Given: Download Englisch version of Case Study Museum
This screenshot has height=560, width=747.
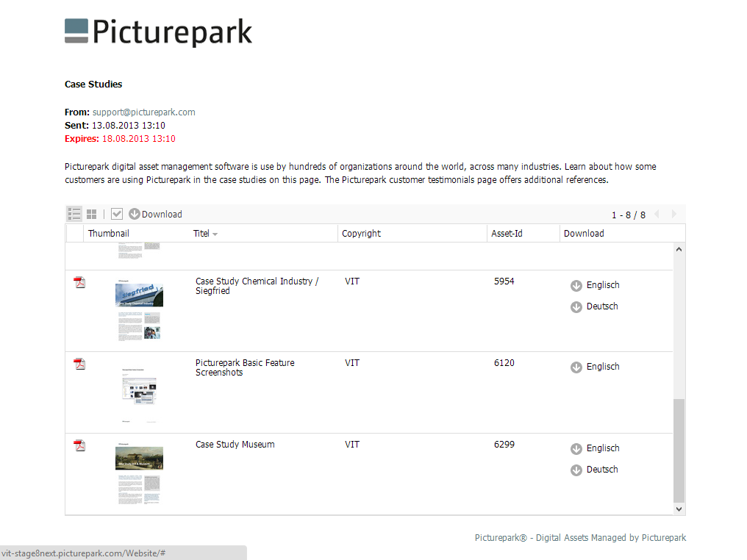Looking at the screenshot, I should click(595, 448).
